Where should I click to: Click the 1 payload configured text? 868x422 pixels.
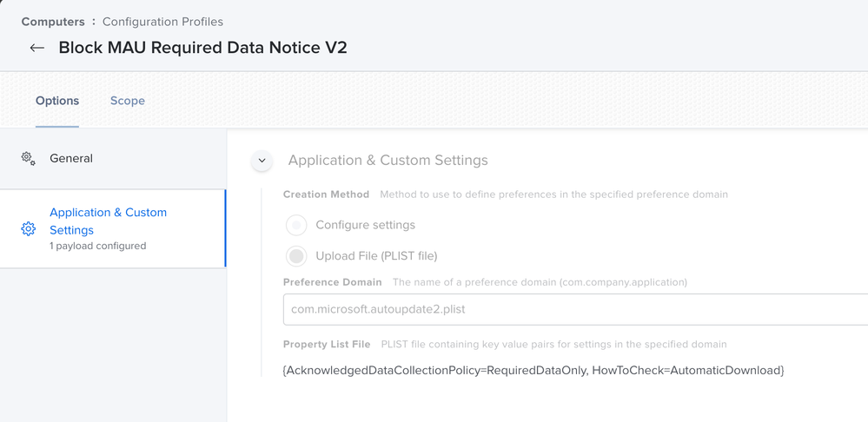[x=98, y=246]
